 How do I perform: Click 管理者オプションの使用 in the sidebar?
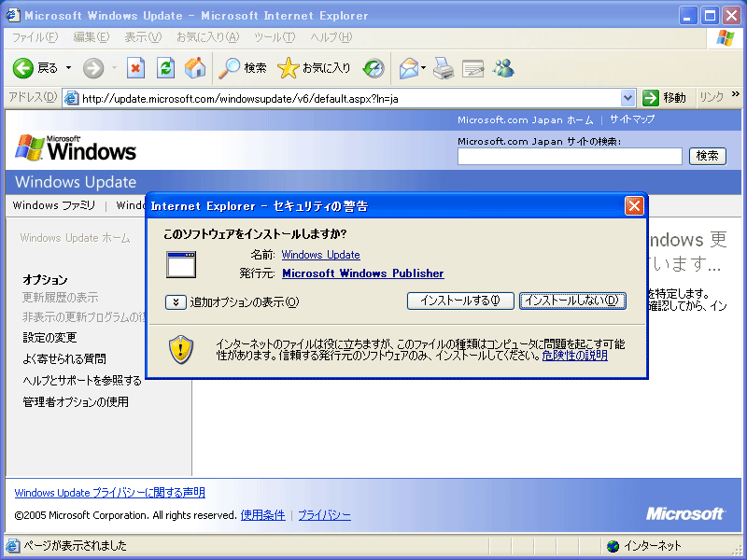(x=76, y=402)
